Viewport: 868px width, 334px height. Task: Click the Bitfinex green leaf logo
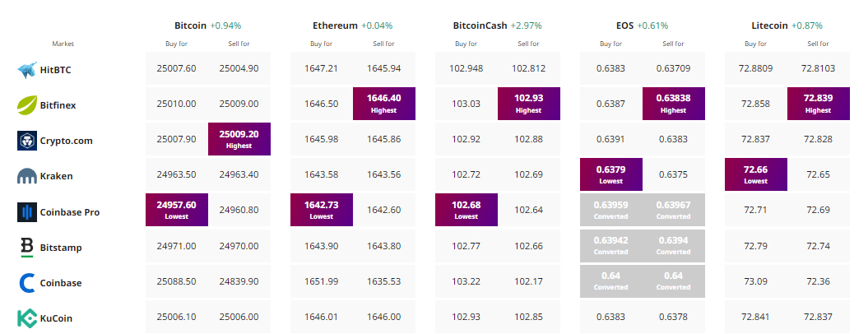pyautogui.click(x=27, y=104)
